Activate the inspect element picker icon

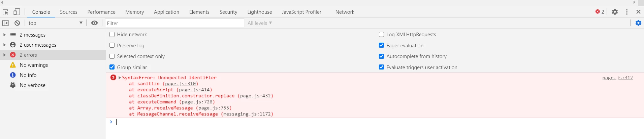pos(5,12)
